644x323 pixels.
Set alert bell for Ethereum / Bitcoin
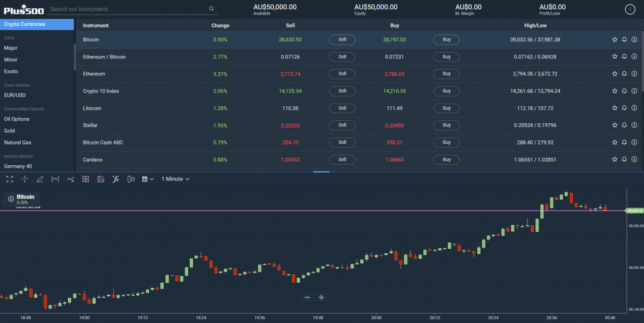coord(625,57)
